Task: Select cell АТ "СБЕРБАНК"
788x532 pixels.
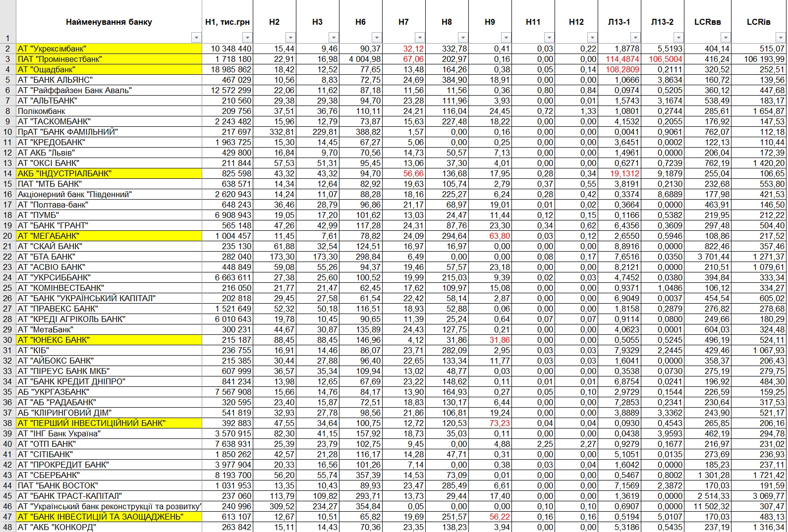Action: click(109, 475)
